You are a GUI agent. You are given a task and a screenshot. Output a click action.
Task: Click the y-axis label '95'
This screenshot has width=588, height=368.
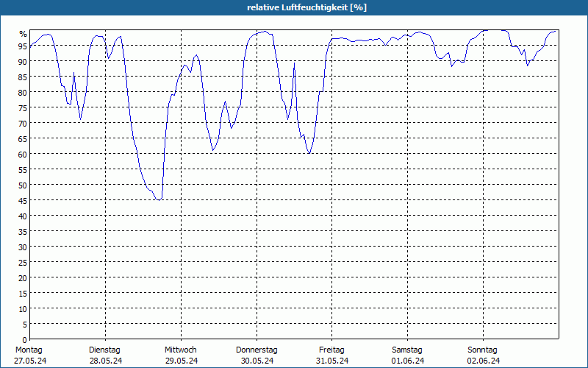pos(23,46)
